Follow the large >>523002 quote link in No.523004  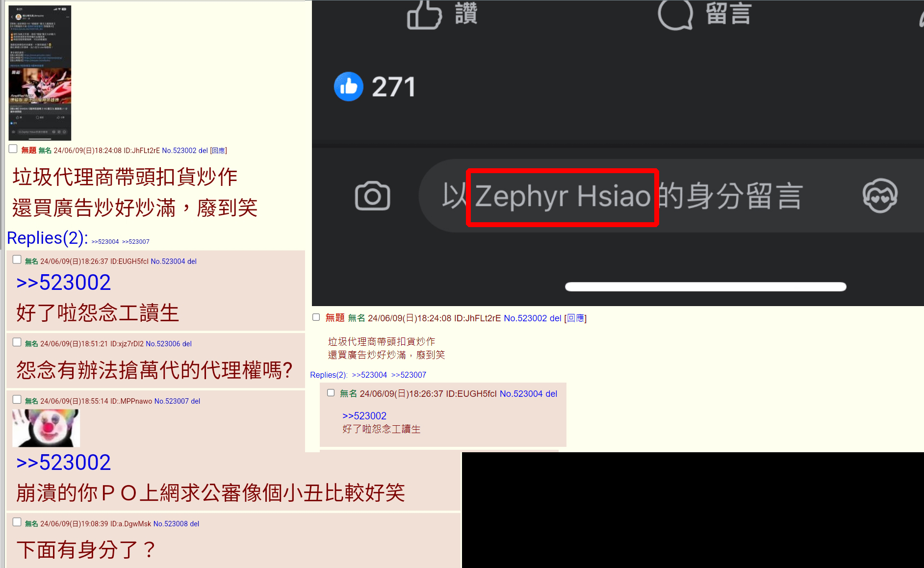click(x=63, y=283)
